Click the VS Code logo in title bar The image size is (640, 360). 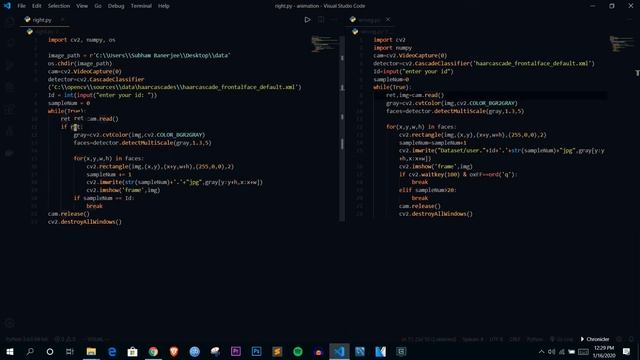tap(7, 6)
